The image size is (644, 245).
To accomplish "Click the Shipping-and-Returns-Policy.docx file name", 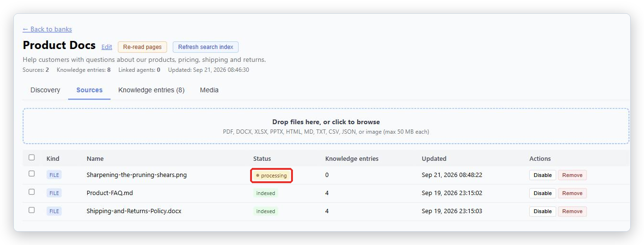I will click(x=134, y=211).
